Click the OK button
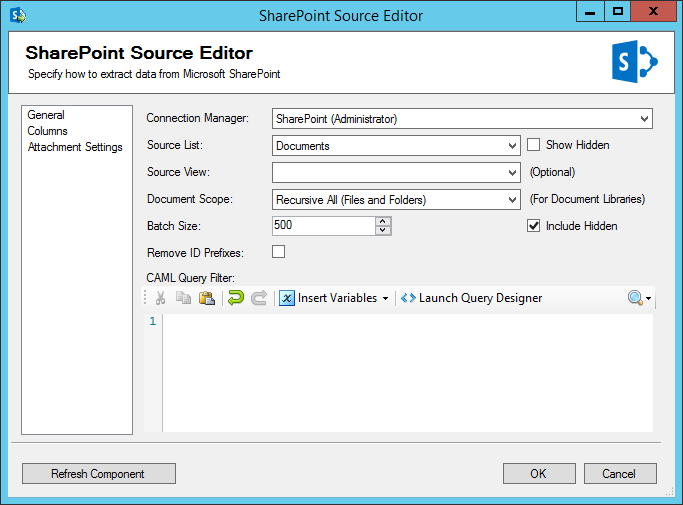 pyautogui.click(x=539, y=473)
